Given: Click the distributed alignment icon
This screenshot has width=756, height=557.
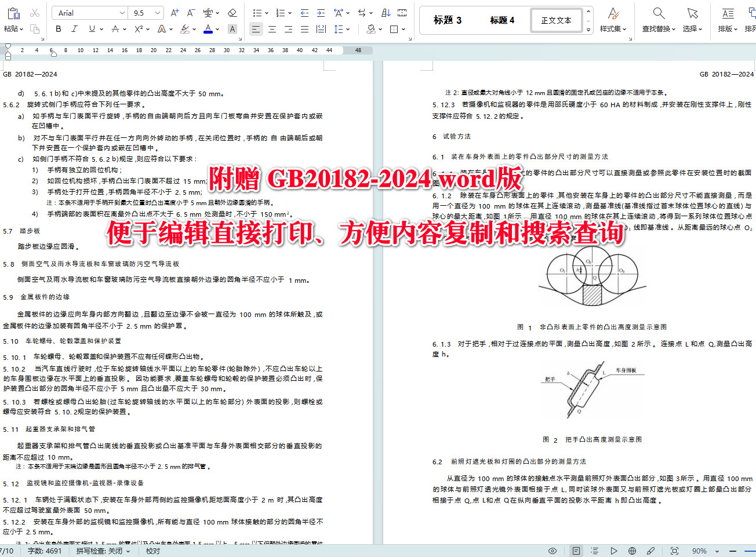Looking at the screenshot, I should point(321,29).
